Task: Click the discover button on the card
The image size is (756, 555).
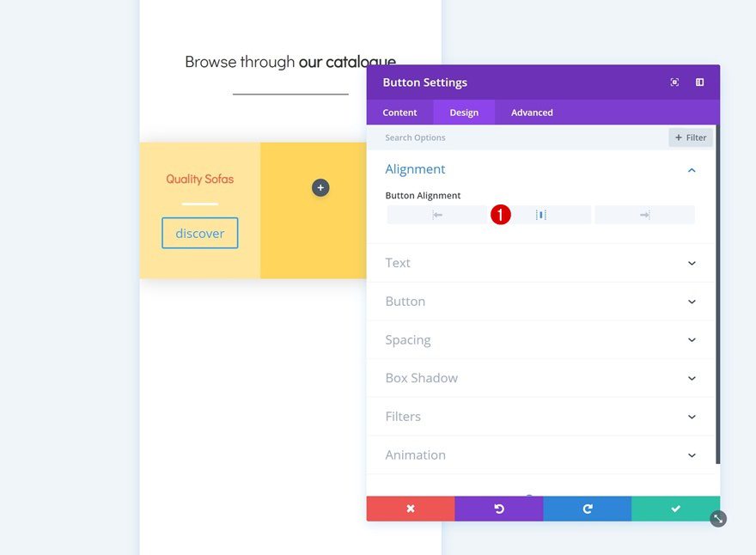Action: (x=199, y=233)
